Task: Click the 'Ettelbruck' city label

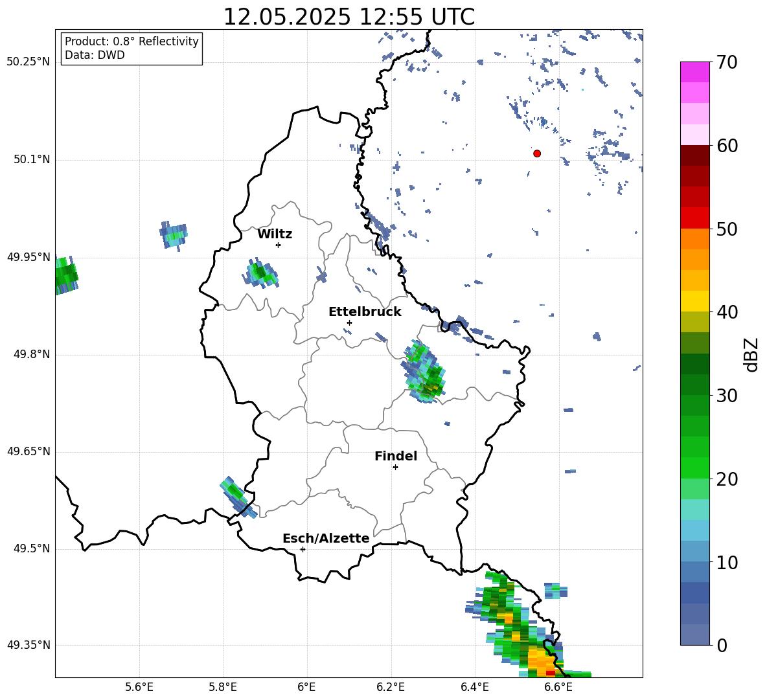Action: (365, 312)
